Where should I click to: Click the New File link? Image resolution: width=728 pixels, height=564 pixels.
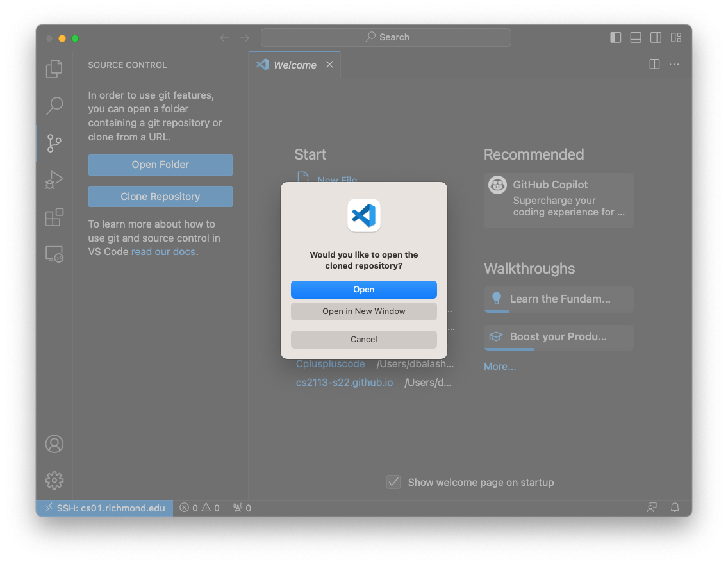pyautogui.click(x=337, y=179)
